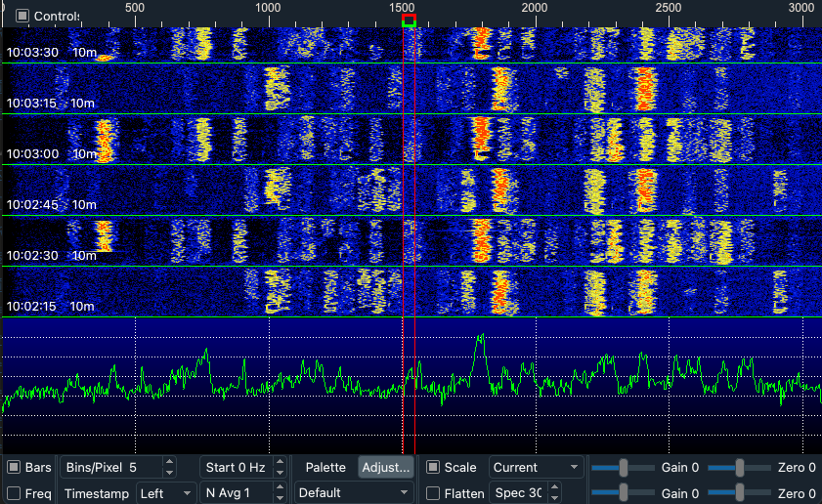The height and width of the screenshot is (504, 822).
Task: Click the 10:03:15 10m timestamp label
Action: pos(50,104)
